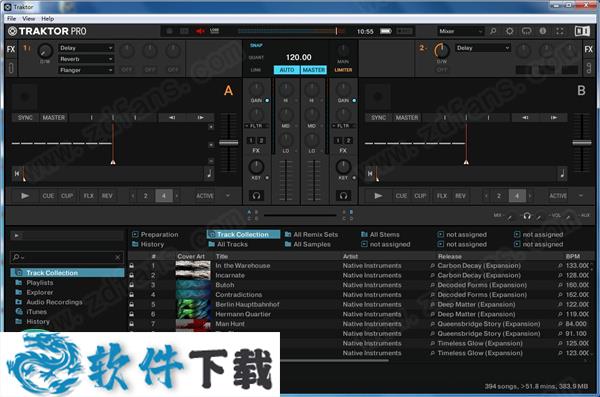
Task: Click the left FX panel icon
Action: [x=11, y=49]
